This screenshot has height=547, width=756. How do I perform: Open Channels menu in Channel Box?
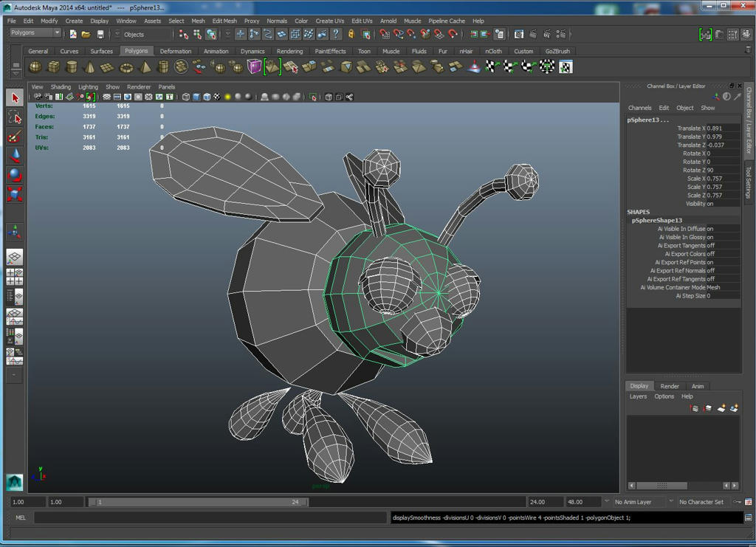tap(640, 108)
